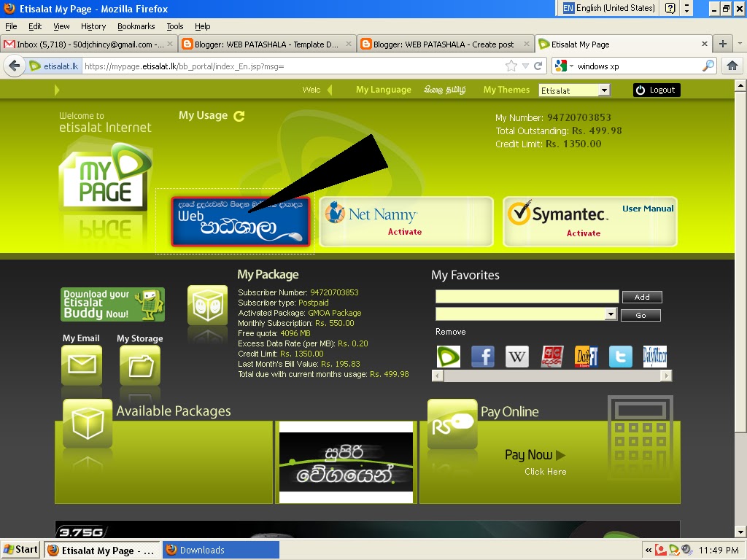
Task: Click the My Page logo
Action: tap(106, 176)
